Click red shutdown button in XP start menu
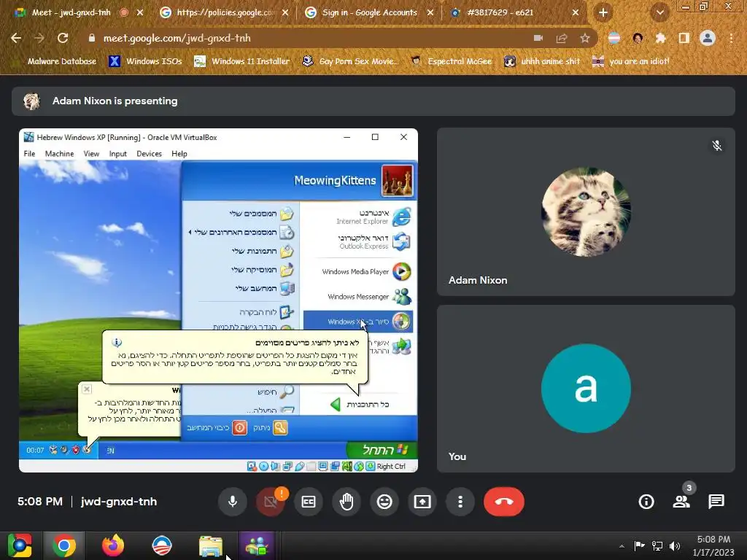Viewport: 747px width, 560px height. [x=239, y=427]
